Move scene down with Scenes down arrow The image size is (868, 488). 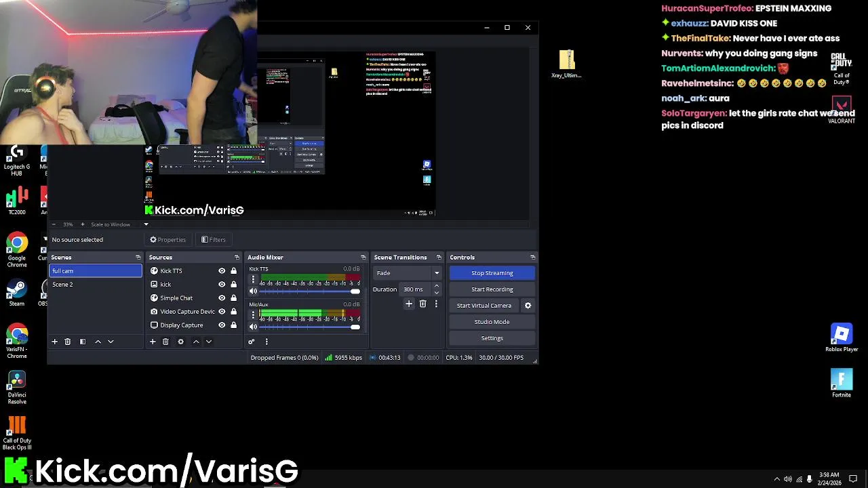tap(111, 342)
